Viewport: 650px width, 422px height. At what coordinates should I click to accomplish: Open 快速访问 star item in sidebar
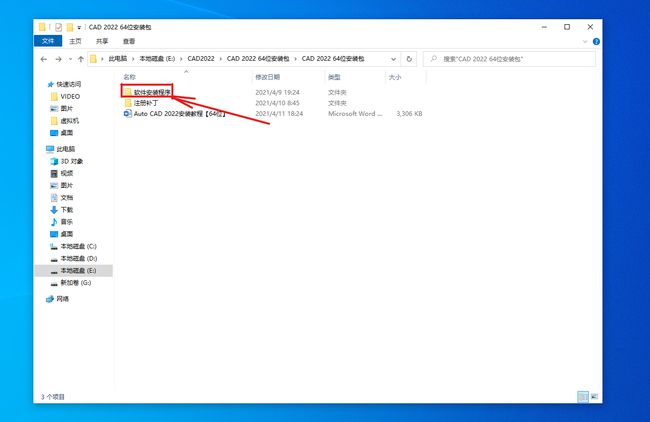pyautogui.click(x=64, y=84)
